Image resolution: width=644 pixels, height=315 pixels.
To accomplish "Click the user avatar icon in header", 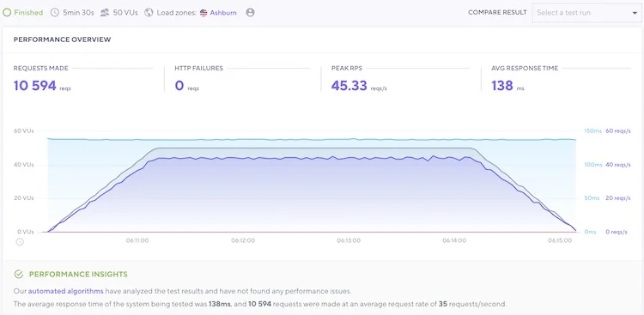I will click(250, 12).
